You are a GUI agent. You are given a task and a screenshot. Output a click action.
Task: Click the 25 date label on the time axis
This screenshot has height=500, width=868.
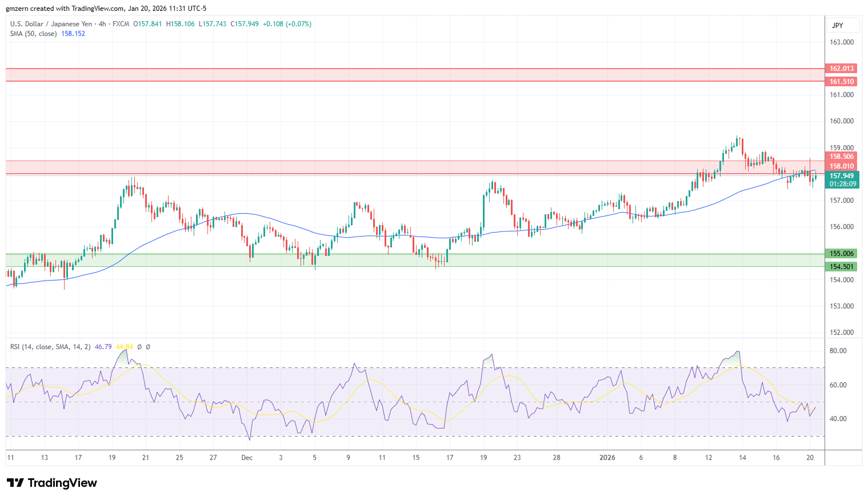[x=179, y=458]
